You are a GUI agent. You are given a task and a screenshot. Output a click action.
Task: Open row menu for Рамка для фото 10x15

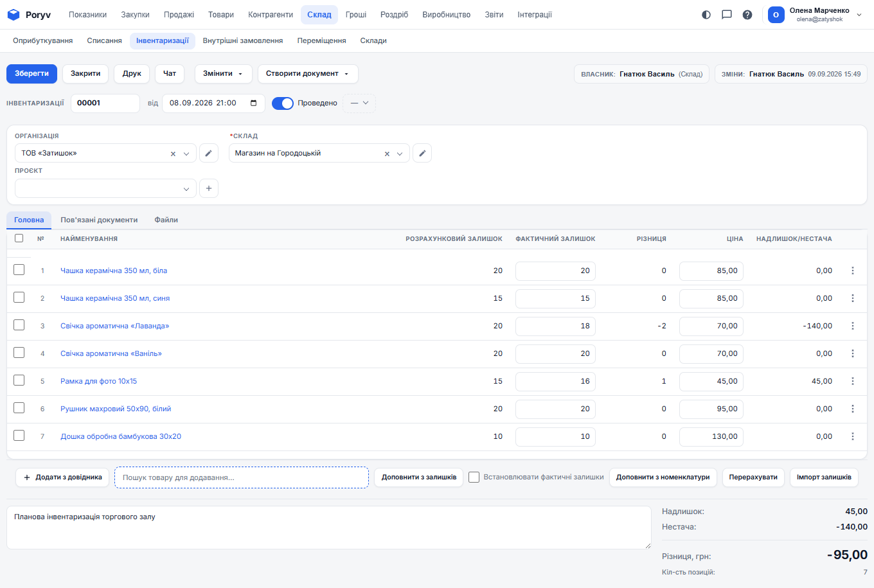pyautogui.click(x=853, y=381)
